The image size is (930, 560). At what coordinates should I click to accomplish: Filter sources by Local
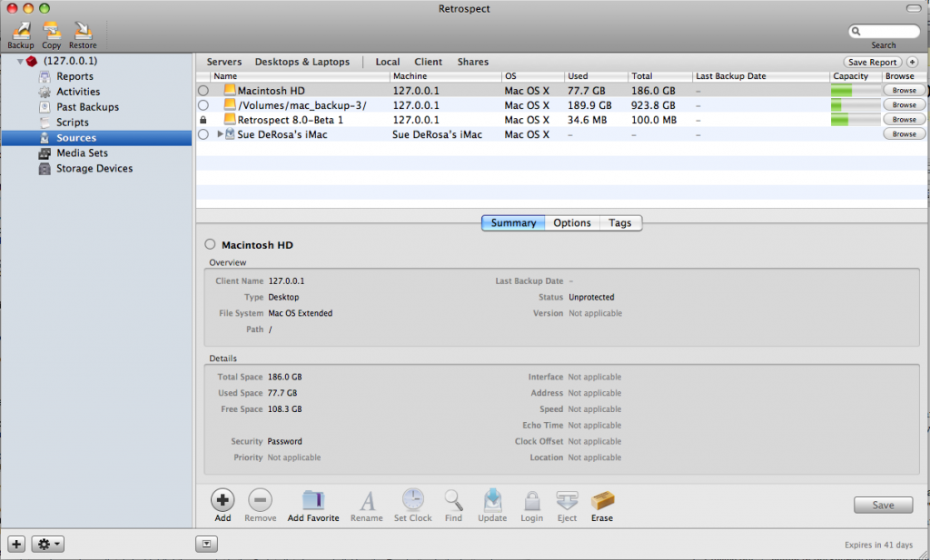click(x=387, y=62)
